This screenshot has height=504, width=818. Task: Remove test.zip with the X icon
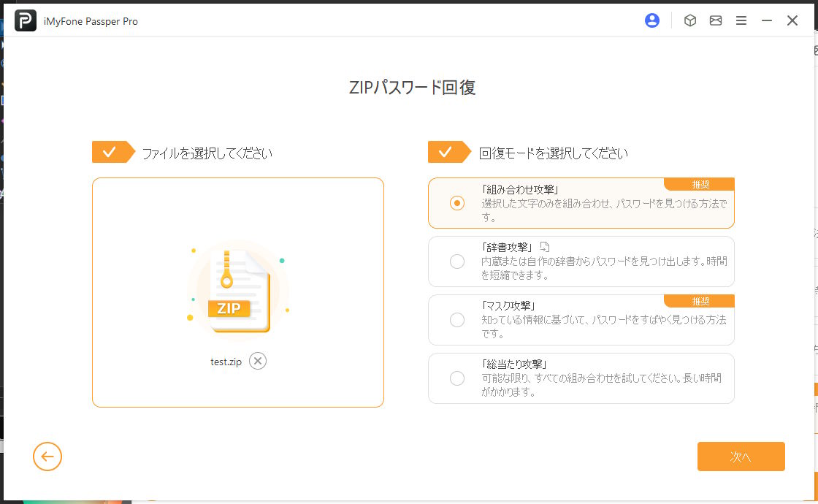[x=258, y=361]
